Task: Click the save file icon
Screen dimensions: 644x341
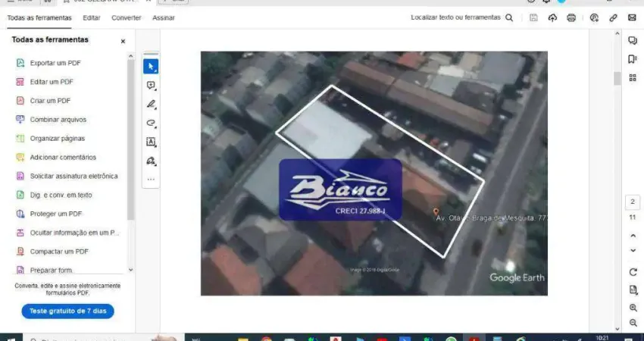Action: coord(533,17)
